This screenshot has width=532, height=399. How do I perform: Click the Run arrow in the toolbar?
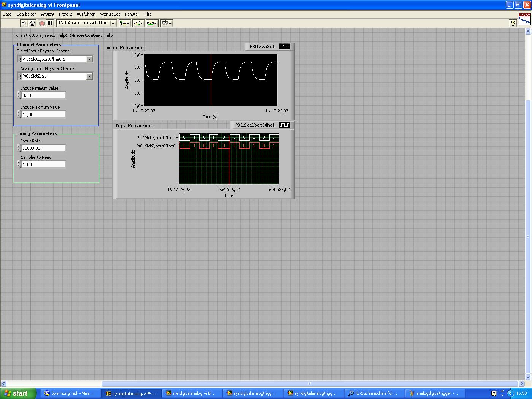(x=24, y=23)
